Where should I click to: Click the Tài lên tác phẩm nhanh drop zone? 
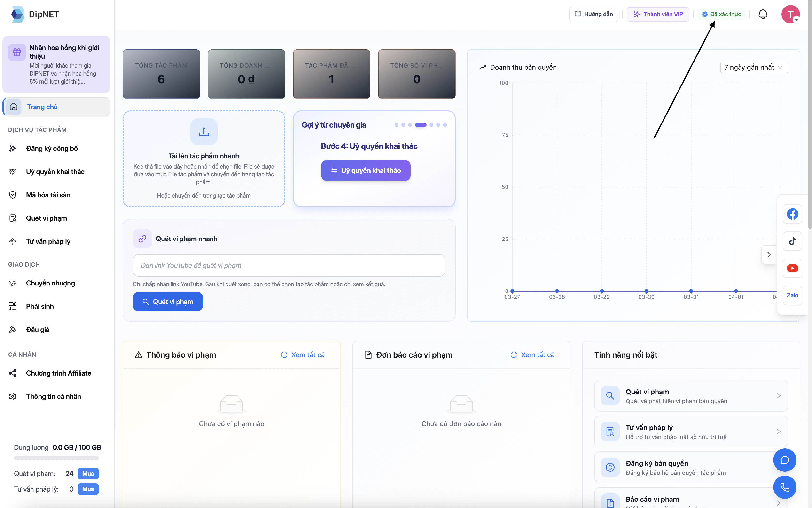point(204,159)
